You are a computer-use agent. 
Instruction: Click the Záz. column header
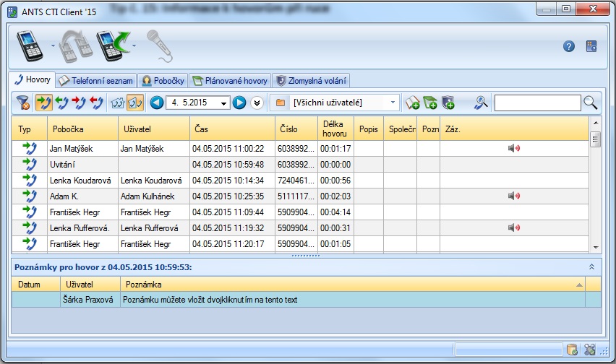pos(514,129)
